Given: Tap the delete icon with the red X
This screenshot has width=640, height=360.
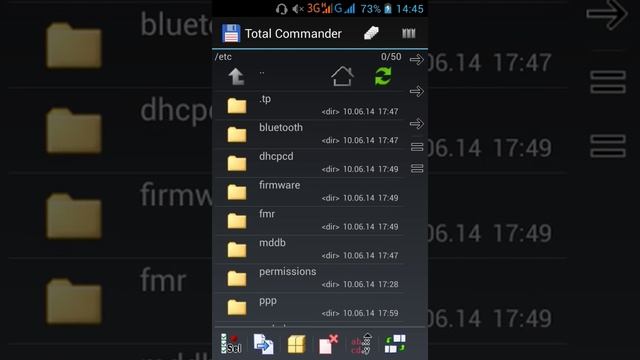Looking at the screenshot, I should [329, 344].
